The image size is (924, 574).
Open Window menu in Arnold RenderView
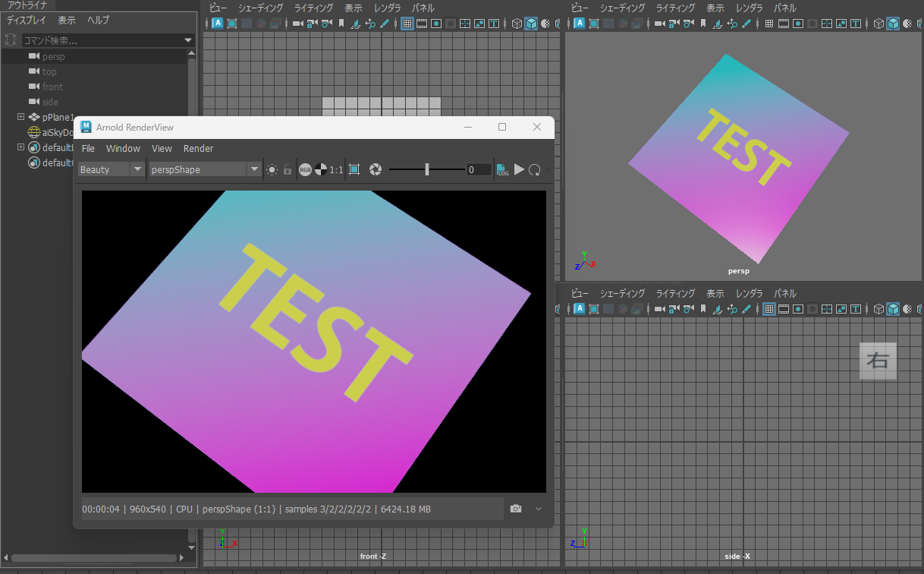click(123, 148)
